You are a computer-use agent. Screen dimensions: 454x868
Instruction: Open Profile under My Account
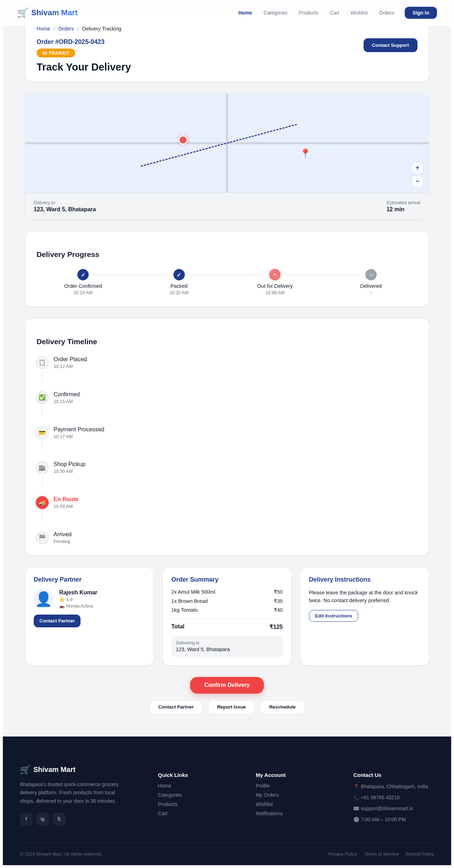[263, 786]
